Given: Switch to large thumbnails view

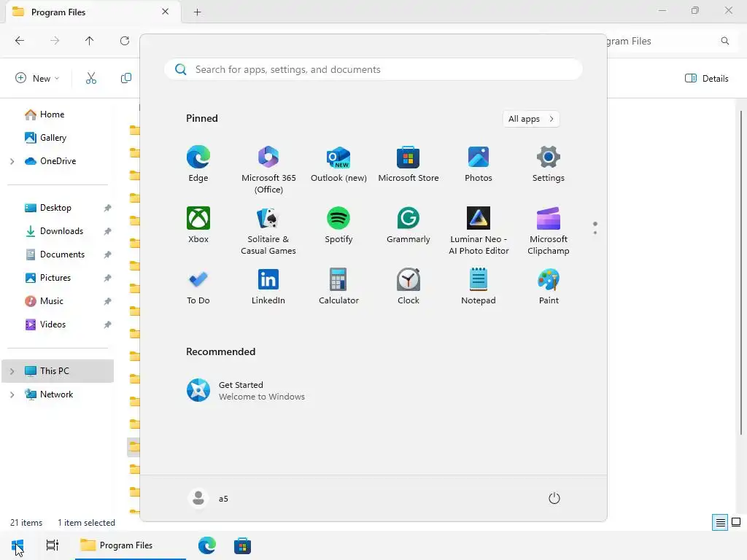Looking at the screenshot, I should pyautogui.click(x=736, y=522).
